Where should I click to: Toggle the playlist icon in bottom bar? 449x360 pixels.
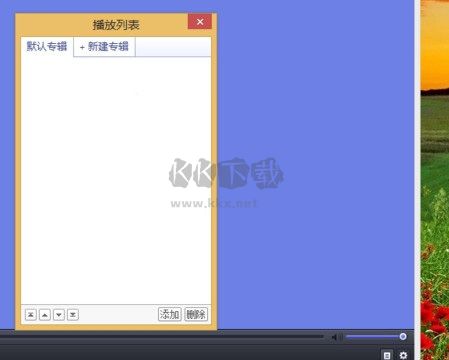click(387, 355)
